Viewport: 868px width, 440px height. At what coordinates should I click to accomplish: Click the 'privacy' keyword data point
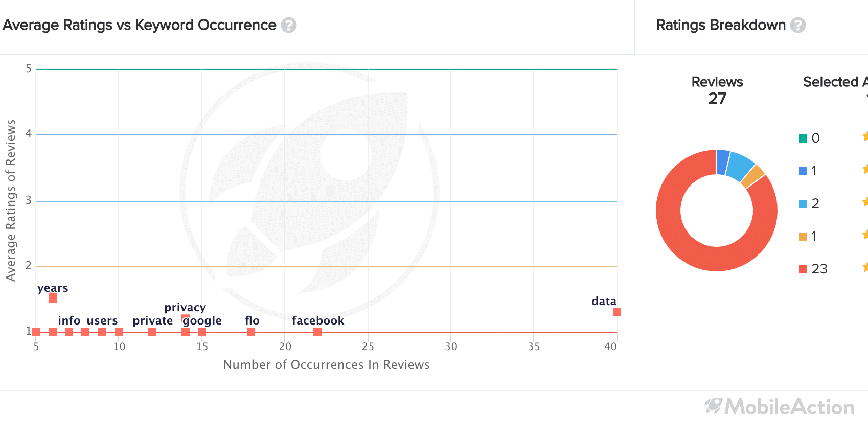pos(186,317)
